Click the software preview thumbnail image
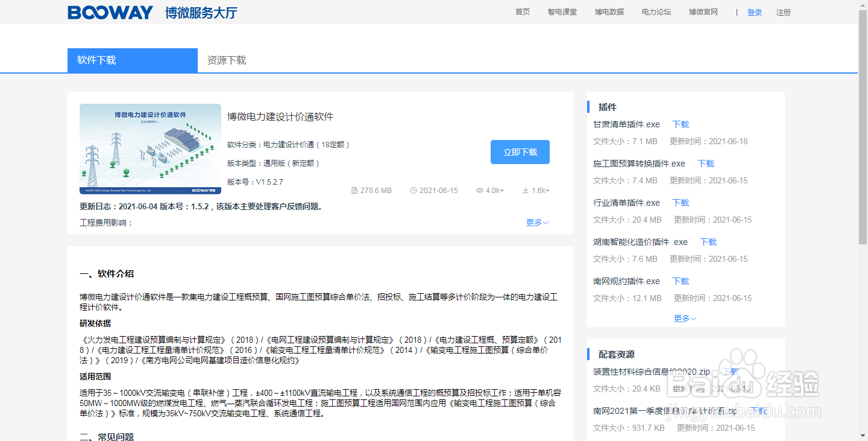This screenshot has width=868, height=441. coord(151,149)
